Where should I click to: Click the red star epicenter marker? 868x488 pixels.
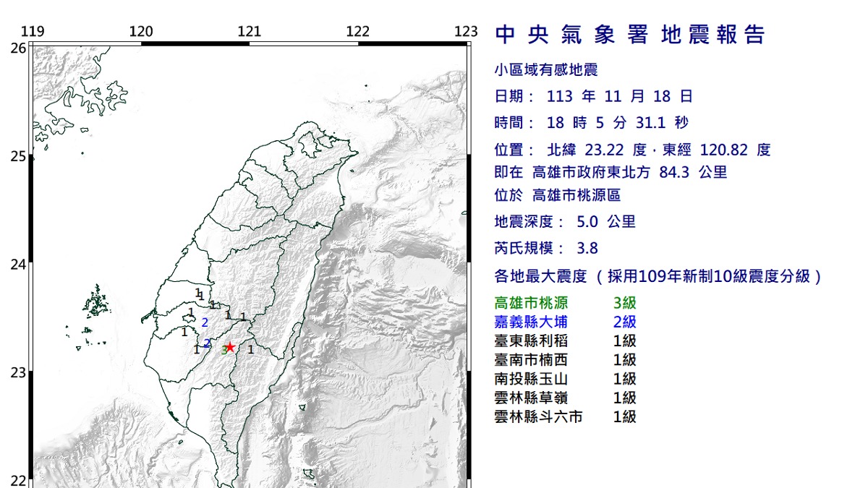(230, 347)
